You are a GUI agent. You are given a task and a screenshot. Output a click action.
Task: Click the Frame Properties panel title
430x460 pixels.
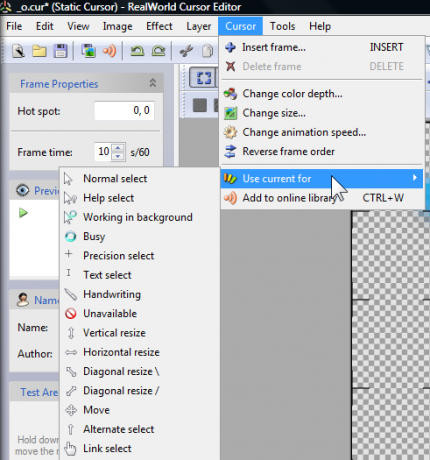(59, 84)
